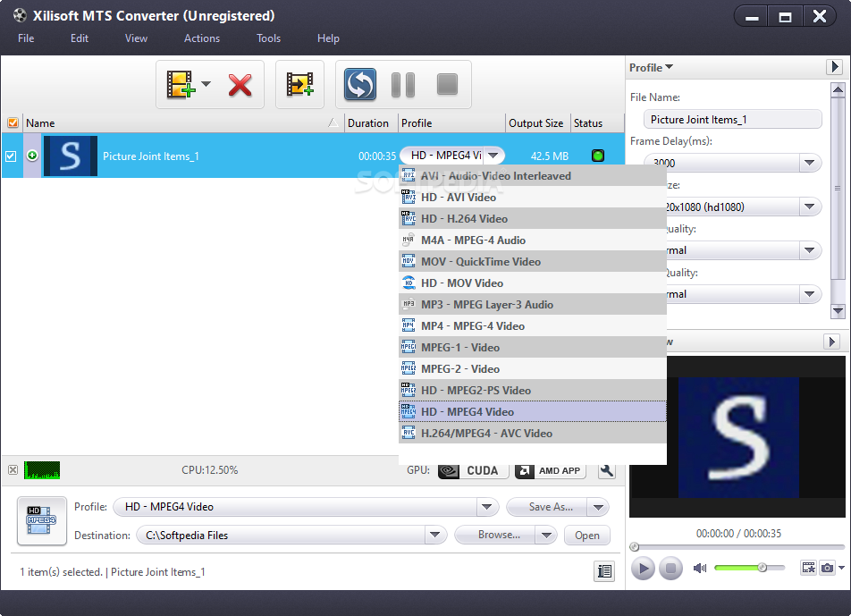The width and height of the screenshot is (851, 616).
Task: Open the Frame Delay(ms) dropdown
Action: click(x=809, y=163)
